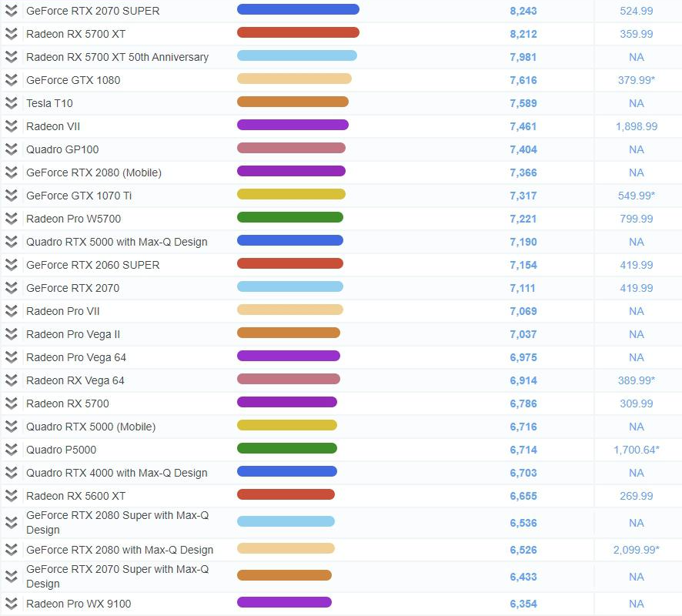Click the NA price for Tesla T10
Viewport: 682px width, 616px height.
pos(637,103)
